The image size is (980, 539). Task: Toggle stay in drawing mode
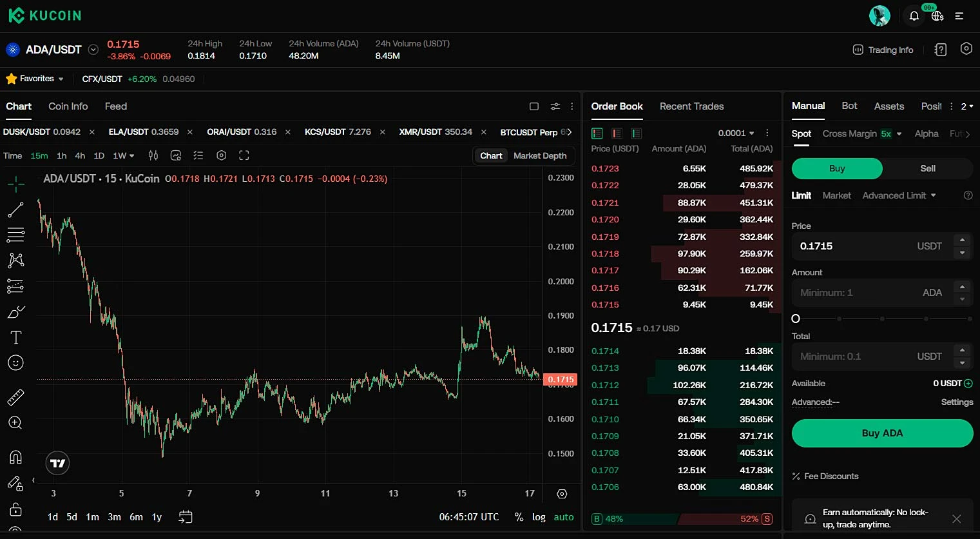14,483
